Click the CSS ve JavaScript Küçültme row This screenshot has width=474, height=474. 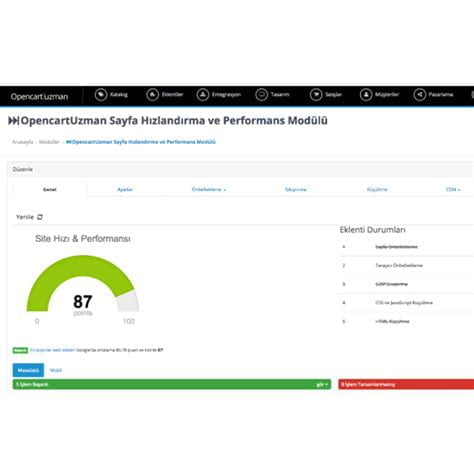406,303
